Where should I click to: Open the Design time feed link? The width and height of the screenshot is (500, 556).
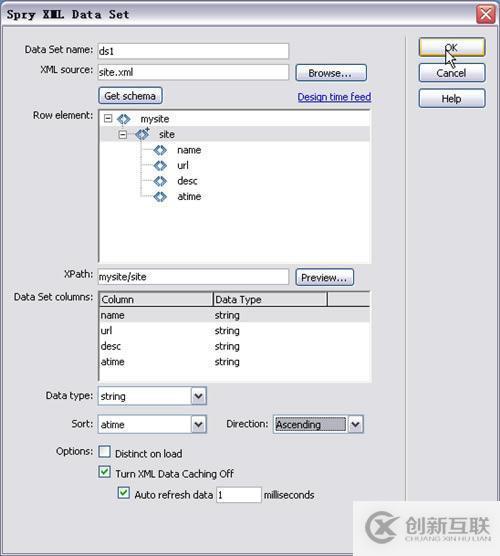pyautogui.click(x=334, y=97)
